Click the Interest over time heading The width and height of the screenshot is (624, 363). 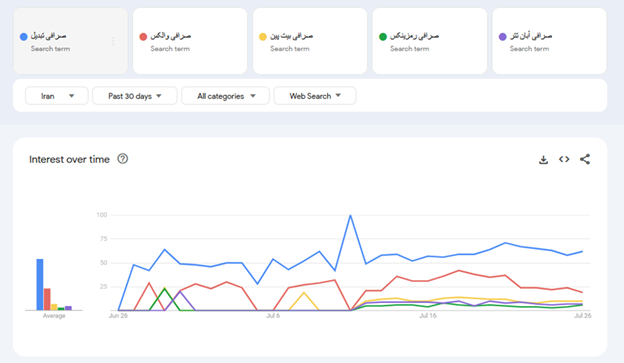coord(69,159)
